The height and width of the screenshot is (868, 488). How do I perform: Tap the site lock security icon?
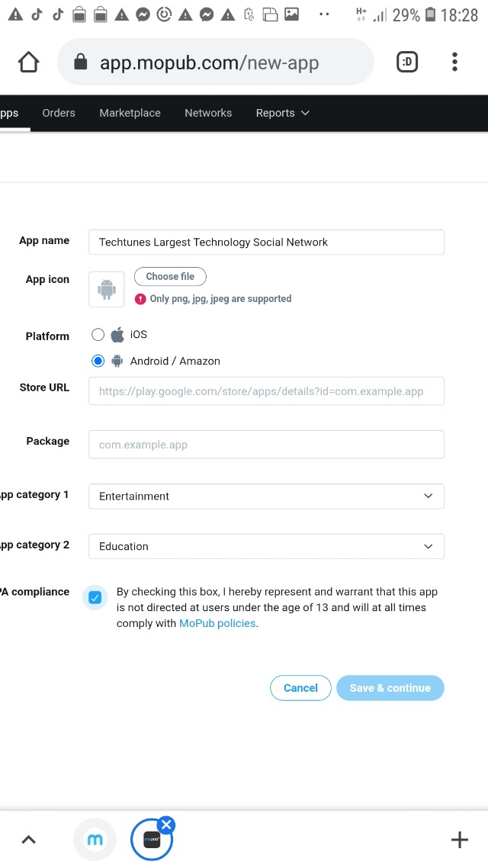click(x=81, y=63)
